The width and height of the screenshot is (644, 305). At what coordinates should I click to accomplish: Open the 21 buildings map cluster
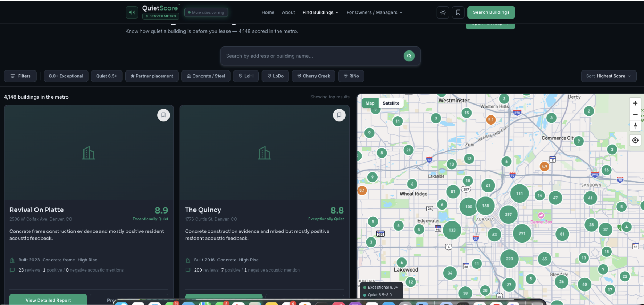(x=408, y=150)
